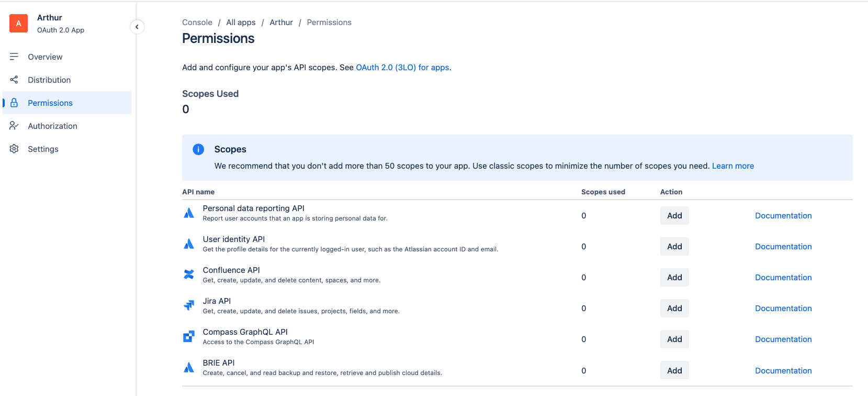Image resolution: width=868 pixels, height=396 pixels.
Task: Click the Atlassian icon for BRIE API
Action: (x=189, y=367)
